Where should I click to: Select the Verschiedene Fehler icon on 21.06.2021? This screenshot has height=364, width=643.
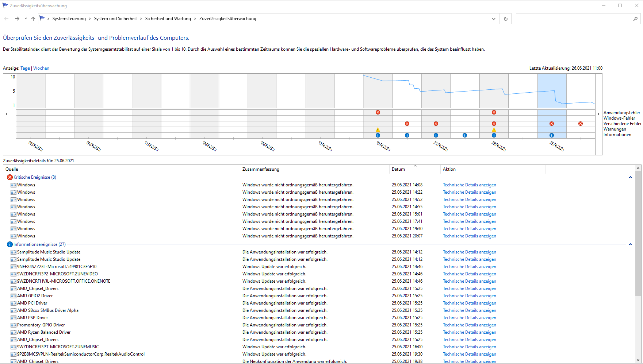(x=436, y=124)
